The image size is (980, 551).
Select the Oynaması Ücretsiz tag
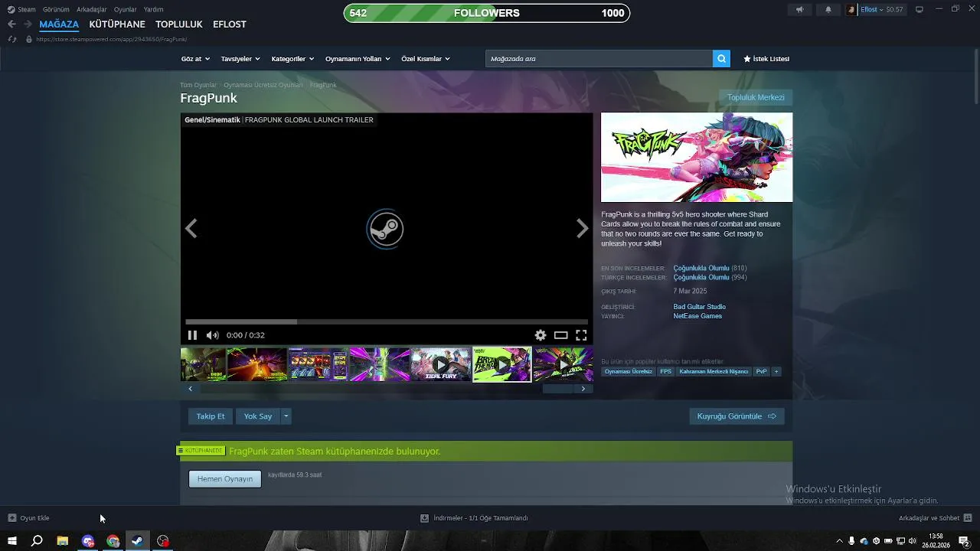tap(629, 372)
